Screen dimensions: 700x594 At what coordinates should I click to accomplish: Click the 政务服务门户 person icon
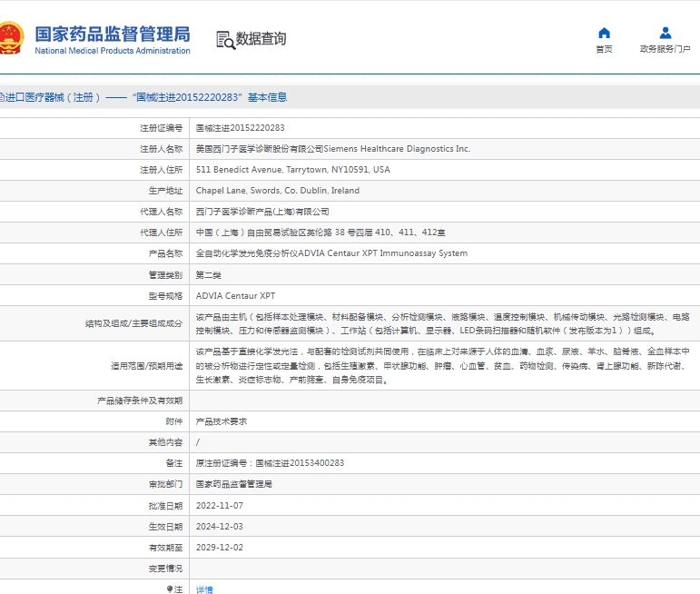pos(665,33)
